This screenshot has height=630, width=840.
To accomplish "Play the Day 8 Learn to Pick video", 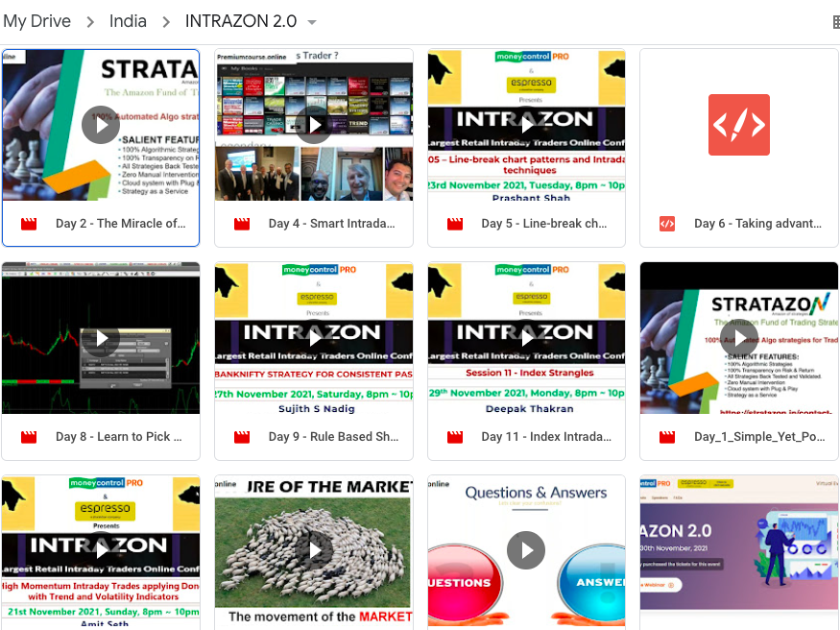I will (101, 338).
